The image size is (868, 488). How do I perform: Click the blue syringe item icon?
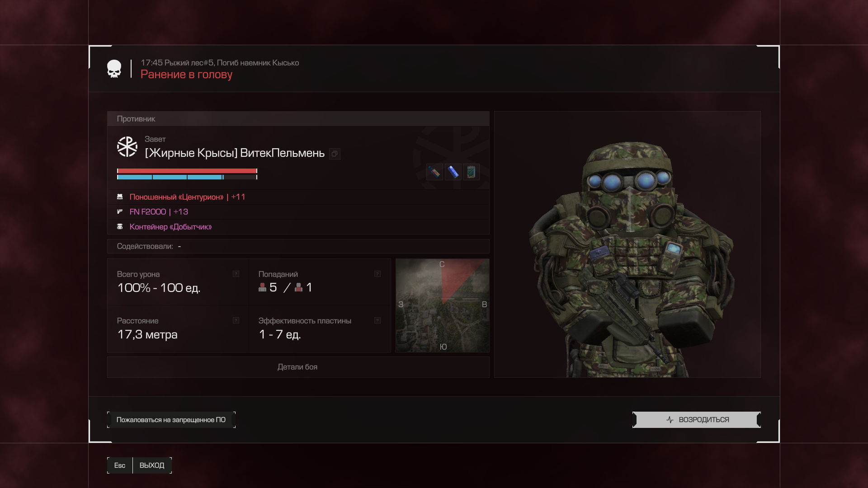tap(453, 172)
